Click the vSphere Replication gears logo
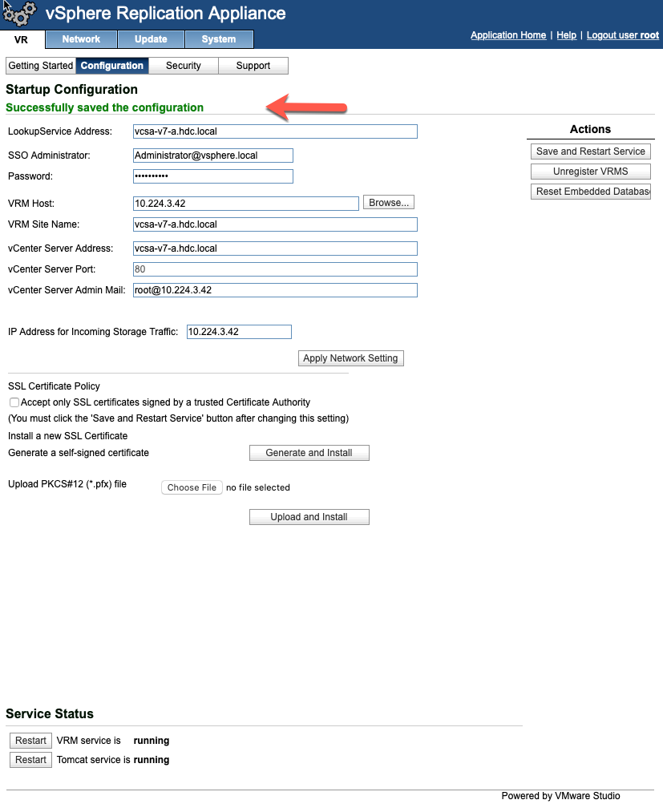 [x=19, y=14]
